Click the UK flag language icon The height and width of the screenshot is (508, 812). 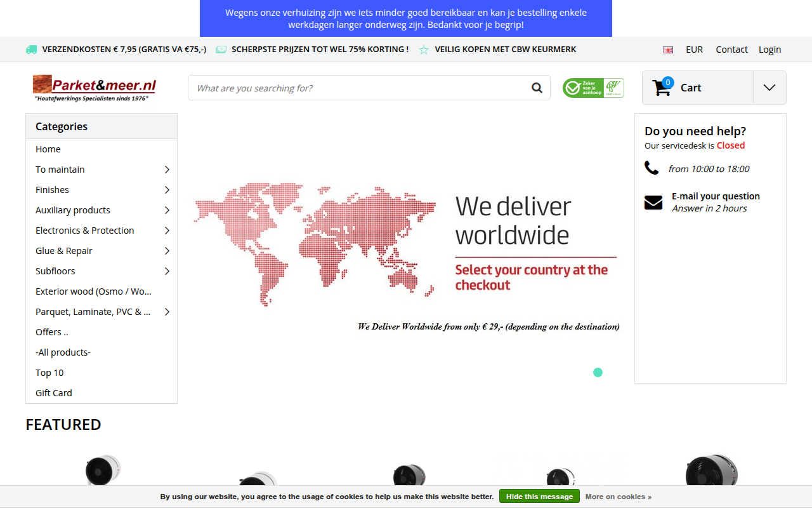[668, 50]
